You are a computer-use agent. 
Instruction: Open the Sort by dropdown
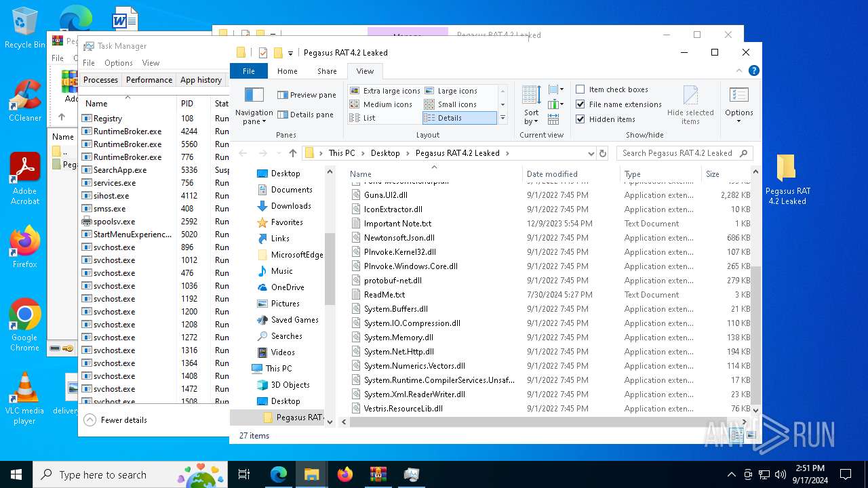(531, 106)
